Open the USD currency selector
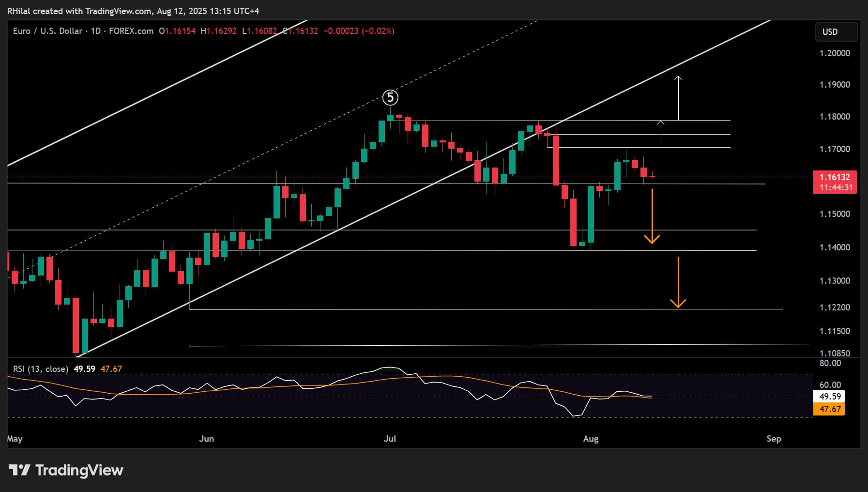This screenshot has width=868, height=492. [x=836, y=32]
